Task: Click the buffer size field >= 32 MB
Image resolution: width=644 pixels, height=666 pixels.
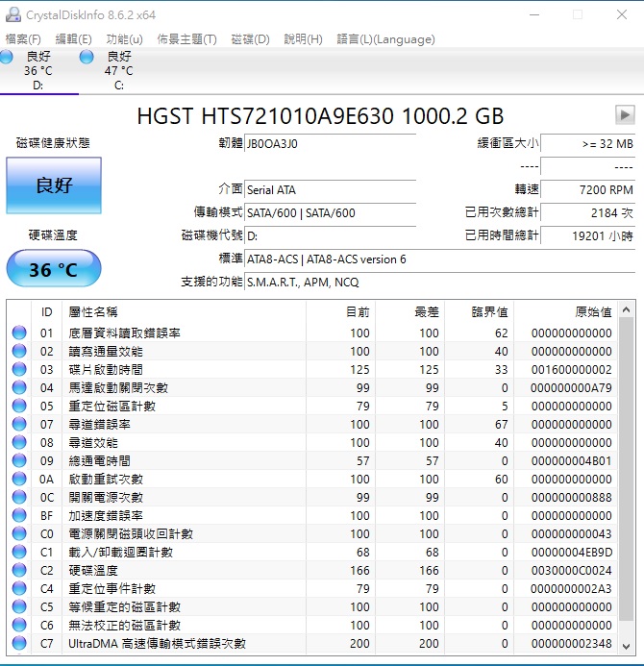Action: 588,144
